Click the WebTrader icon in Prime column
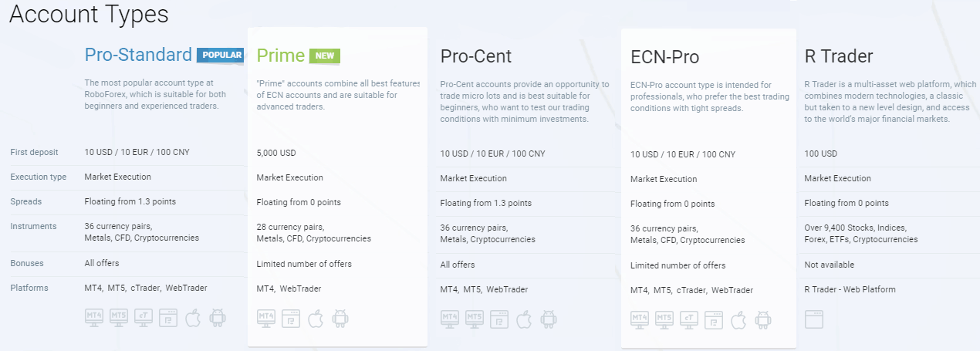 point(291,318)
